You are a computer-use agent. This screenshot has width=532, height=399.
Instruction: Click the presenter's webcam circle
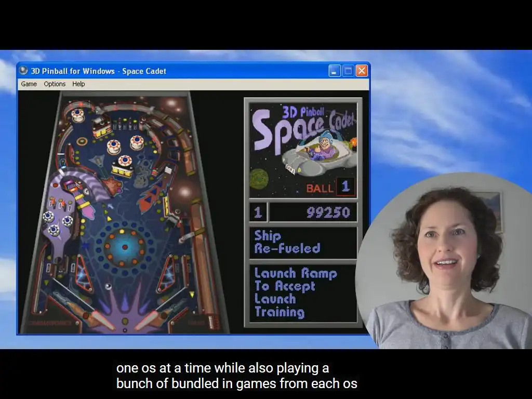pyautogui.click(x=445, y=261)
